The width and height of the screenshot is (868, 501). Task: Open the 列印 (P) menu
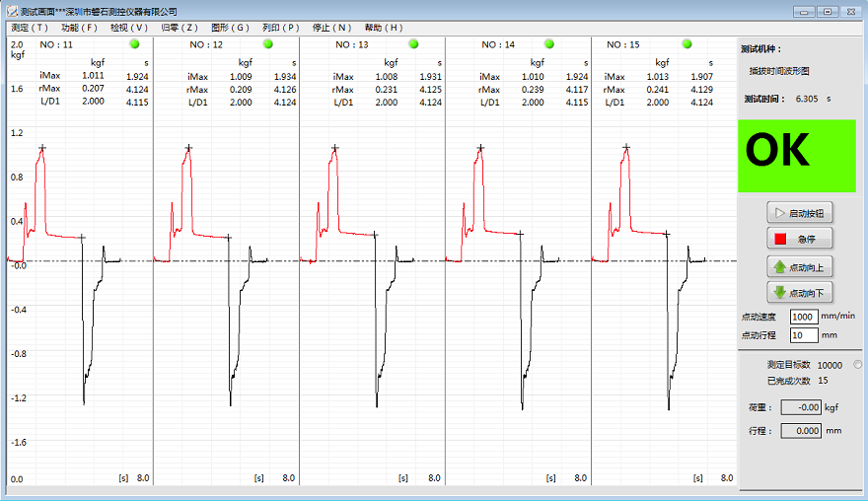tap(280, 28)
